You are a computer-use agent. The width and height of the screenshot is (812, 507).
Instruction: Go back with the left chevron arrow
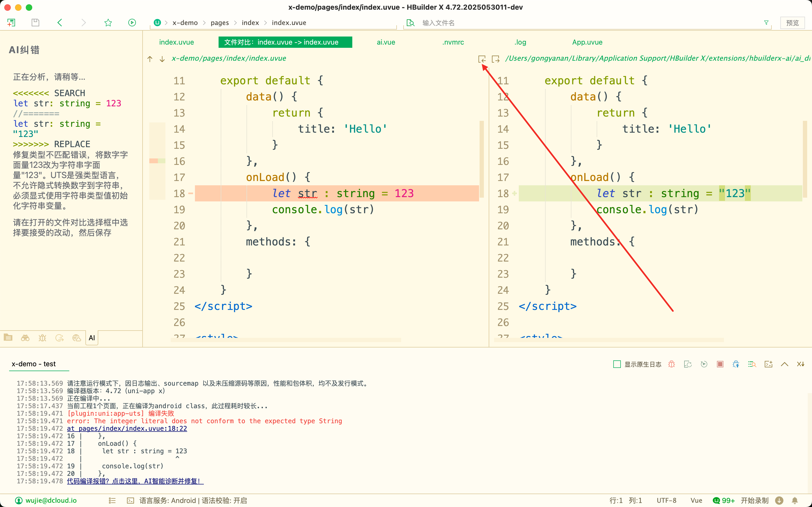tap(60, 23)
